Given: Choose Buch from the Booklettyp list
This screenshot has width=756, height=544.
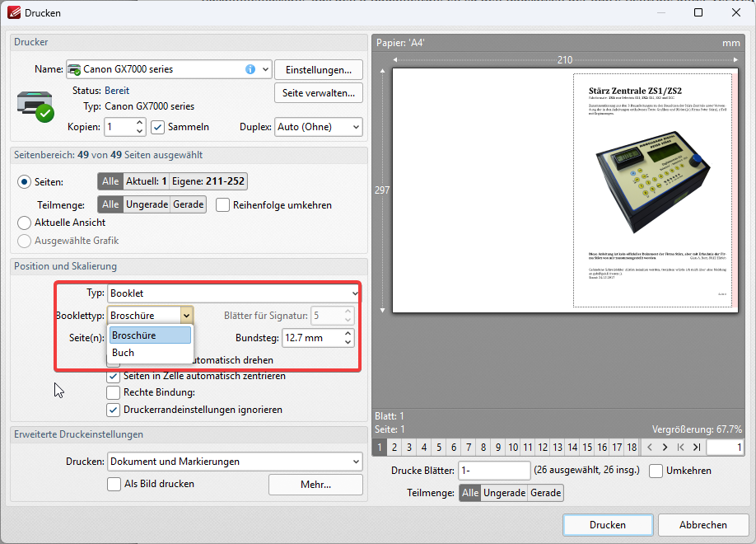Looking at the screenshot, I should pyautogui.click(x=124, y=353).
